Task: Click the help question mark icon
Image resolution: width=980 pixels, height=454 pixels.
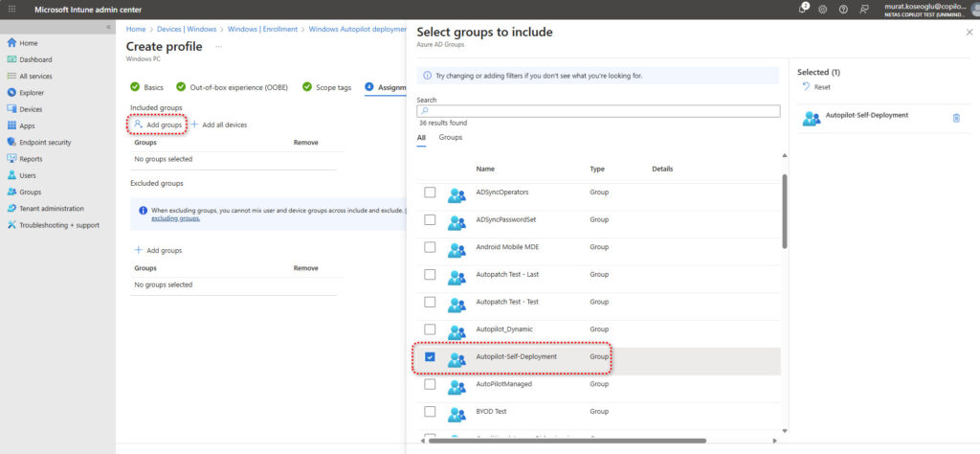Action: (843, 9)
